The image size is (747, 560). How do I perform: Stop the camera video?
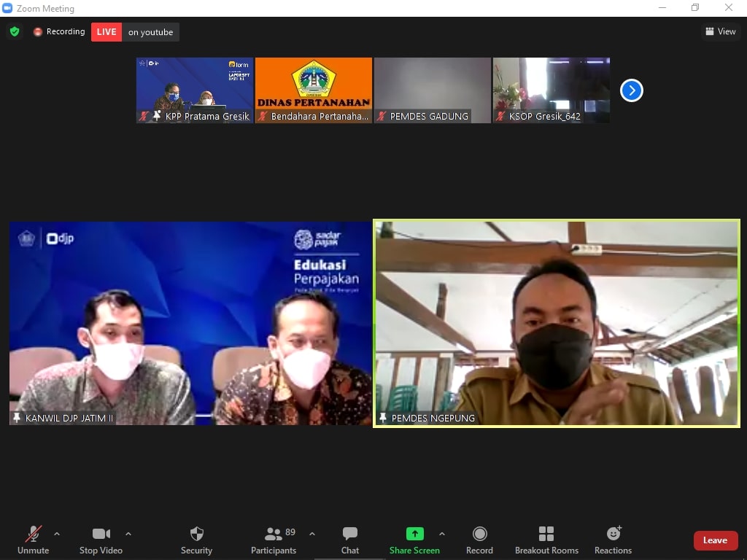point(101,540)
